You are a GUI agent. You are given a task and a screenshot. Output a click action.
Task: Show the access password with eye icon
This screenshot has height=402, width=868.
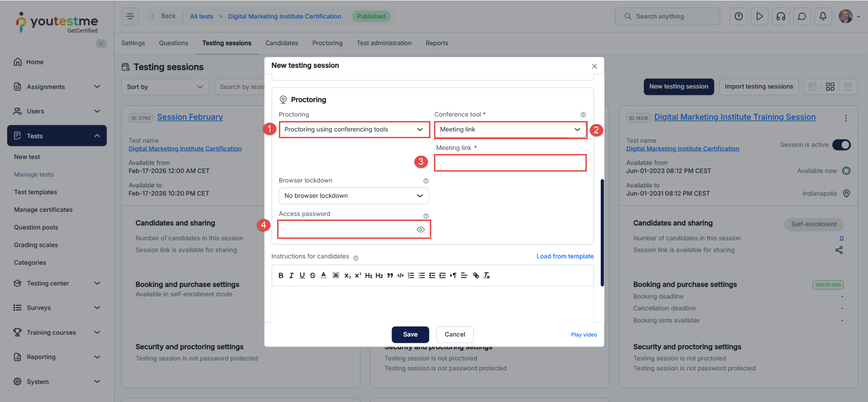[x=420, y=229]
